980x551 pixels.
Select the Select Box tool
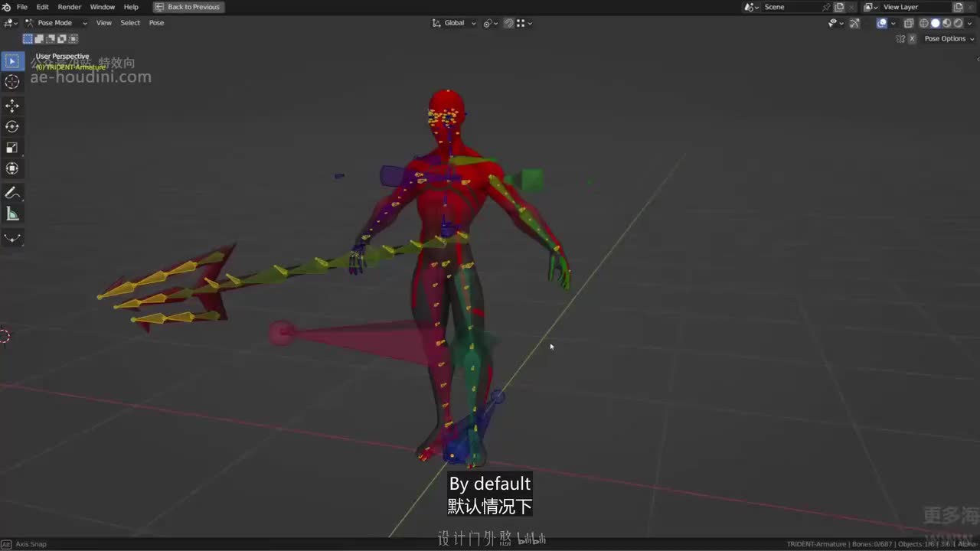pos(12,60)
